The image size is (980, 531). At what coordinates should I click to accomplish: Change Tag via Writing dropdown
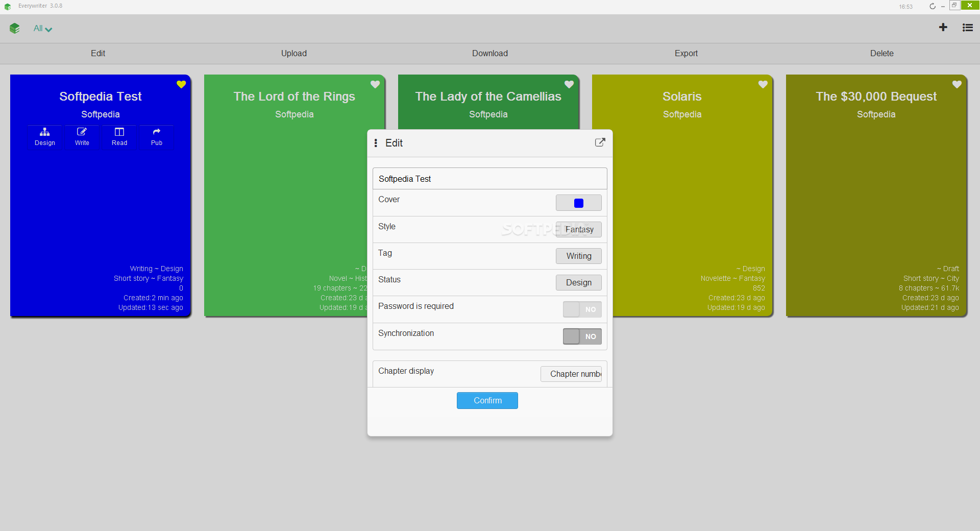coord(579,256)
